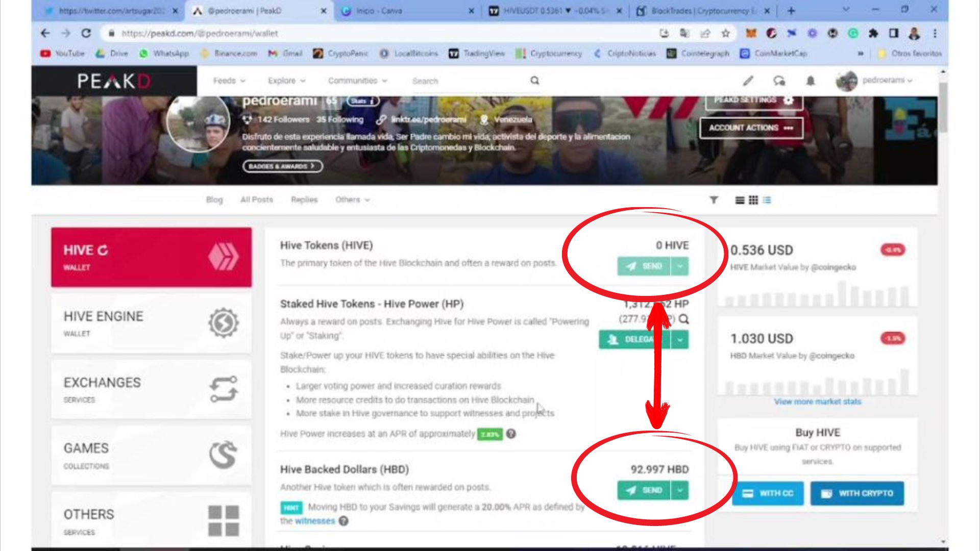This screenshot has height=551, width=980.
Task: Open a new browser tab
Action: pos(791,11)
